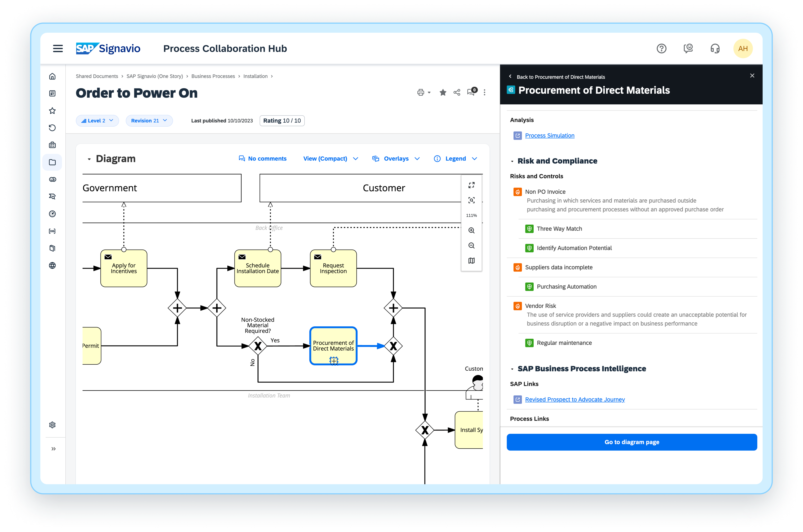Share the Order to Power On diagram
Screen dimensions: 803x532
pos(457,92)
